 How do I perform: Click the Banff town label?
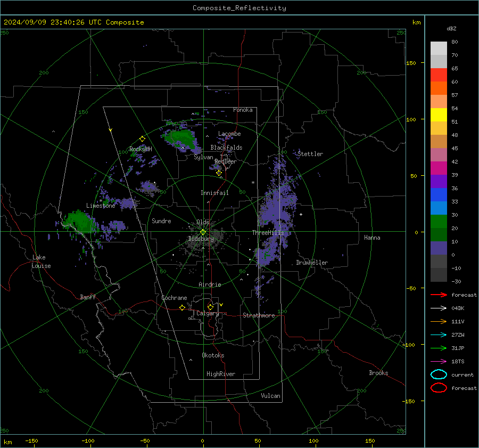[x=88, y=297]
